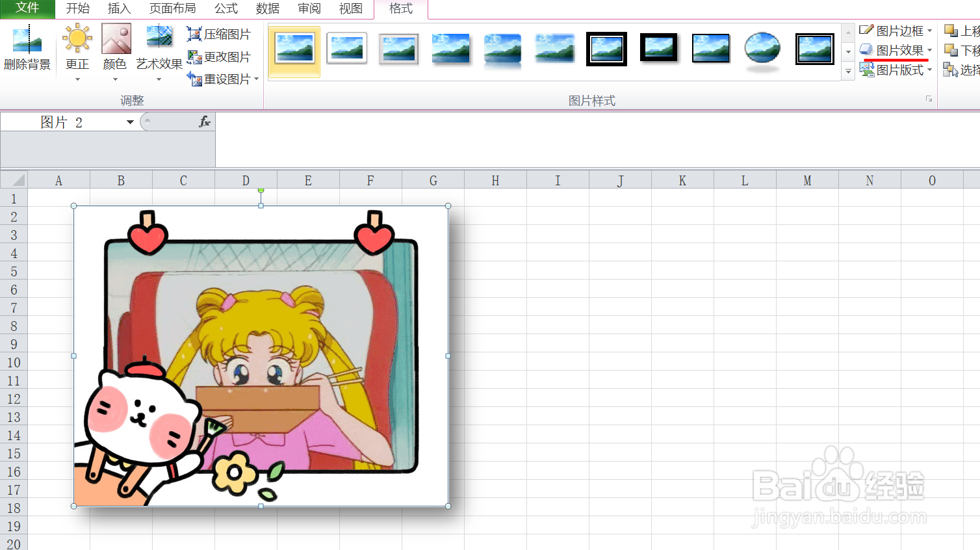The image size is (980, 550).
Task: Select column K header
Action: click(x=682, y=180)
